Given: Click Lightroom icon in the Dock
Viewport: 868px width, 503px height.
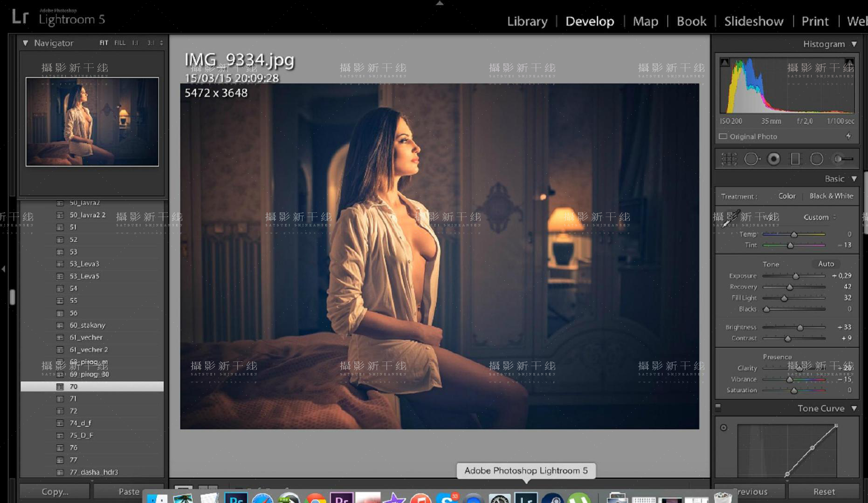Looking at the screenshot, I should click(526, 498).
